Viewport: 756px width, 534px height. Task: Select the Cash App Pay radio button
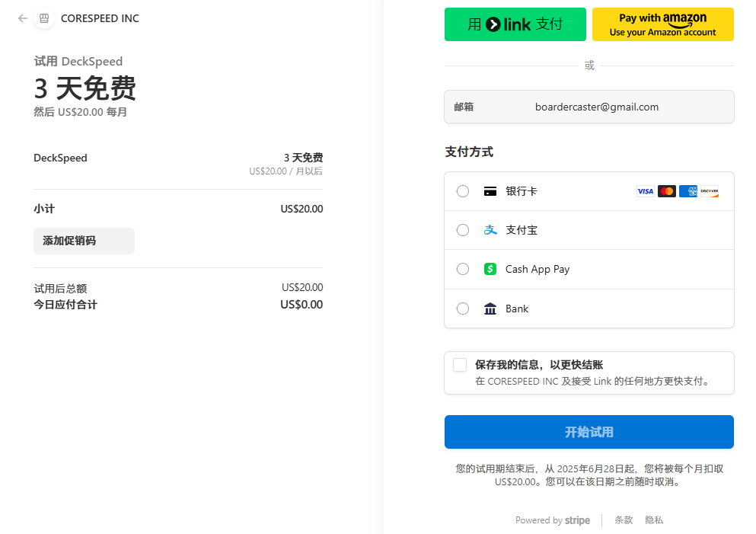click(x=462, y=269)
